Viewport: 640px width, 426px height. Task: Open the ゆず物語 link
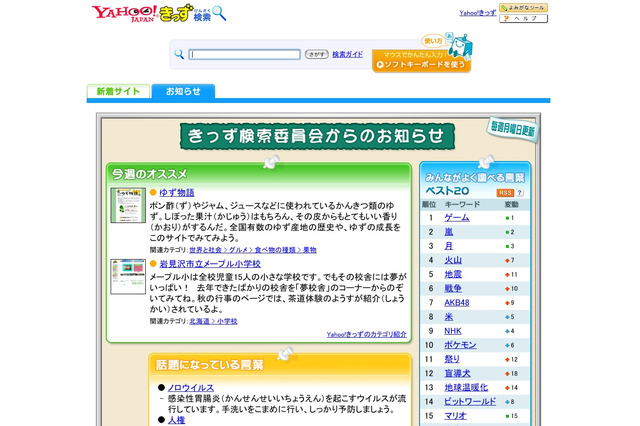pyautogui.click(x=177, y=193)
